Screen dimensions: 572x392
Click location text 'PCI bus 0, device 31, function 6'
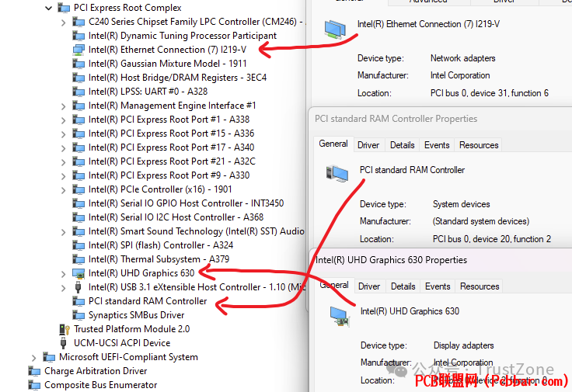489,93
